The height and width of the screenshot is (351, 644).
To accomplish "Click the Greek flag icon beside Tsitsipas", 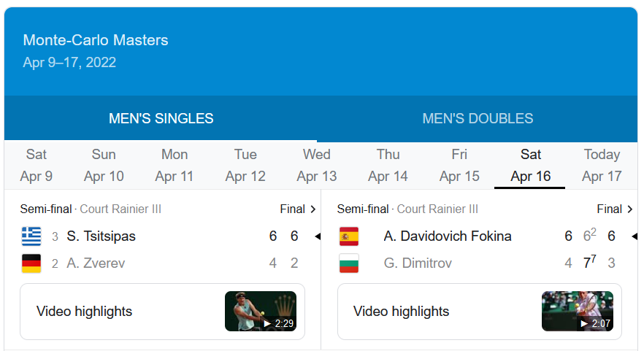I will 31,236.
